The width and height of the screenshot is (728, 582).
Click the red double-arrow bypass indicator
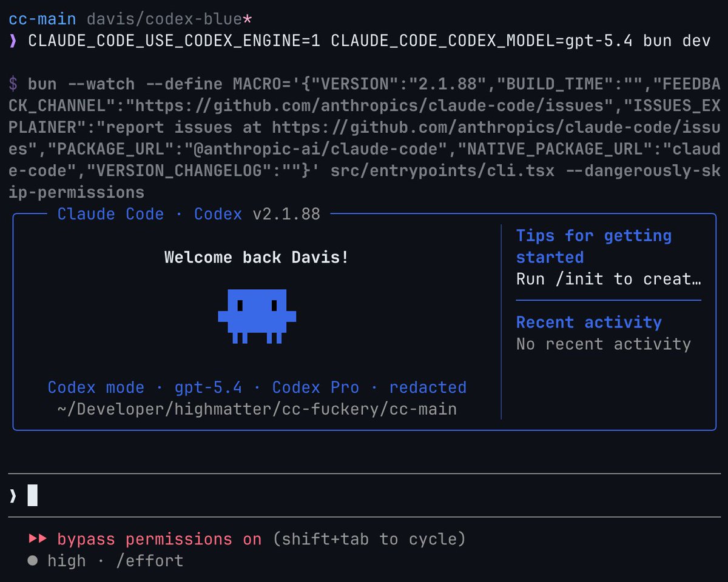pos(38,539)
